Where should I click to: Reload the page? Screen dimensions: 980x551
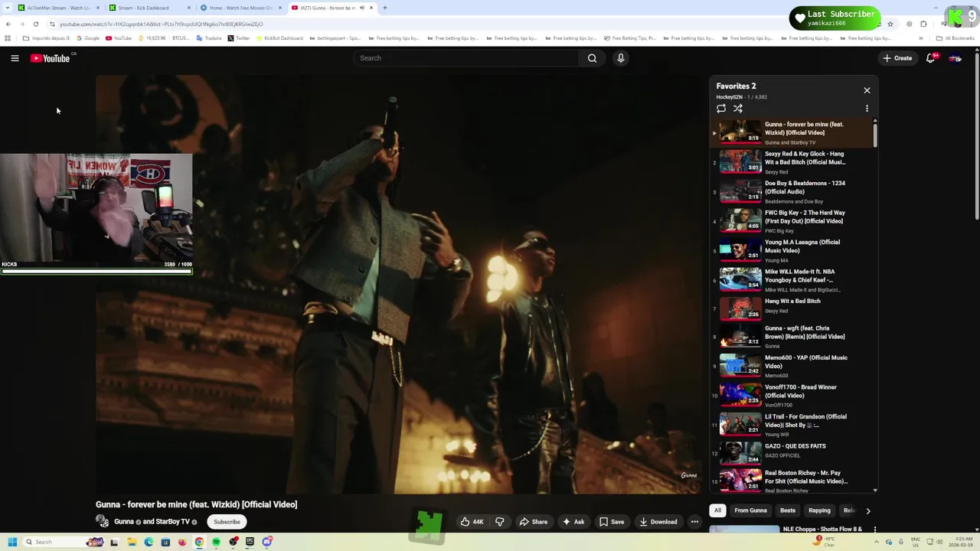coord(35,24)
